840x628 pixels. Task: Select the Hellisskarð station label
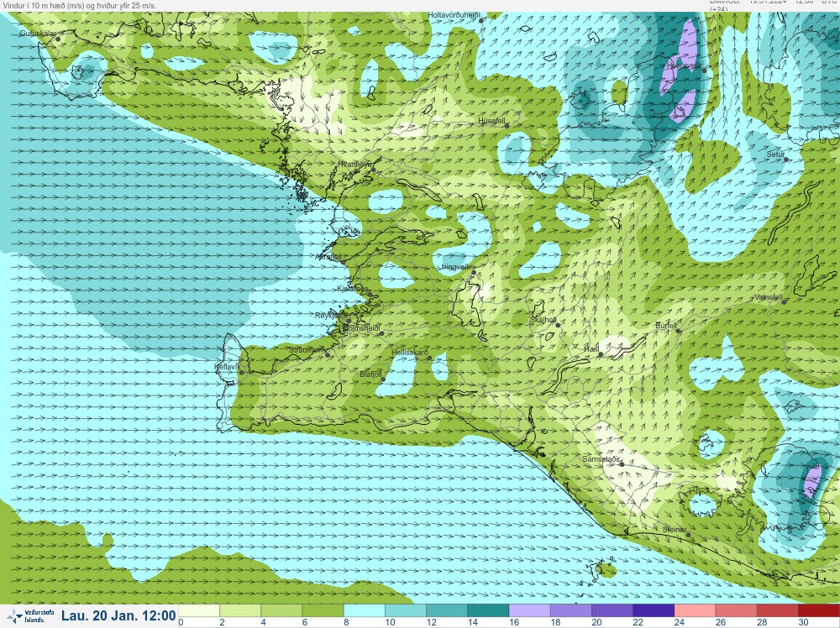tap(410, 353)
